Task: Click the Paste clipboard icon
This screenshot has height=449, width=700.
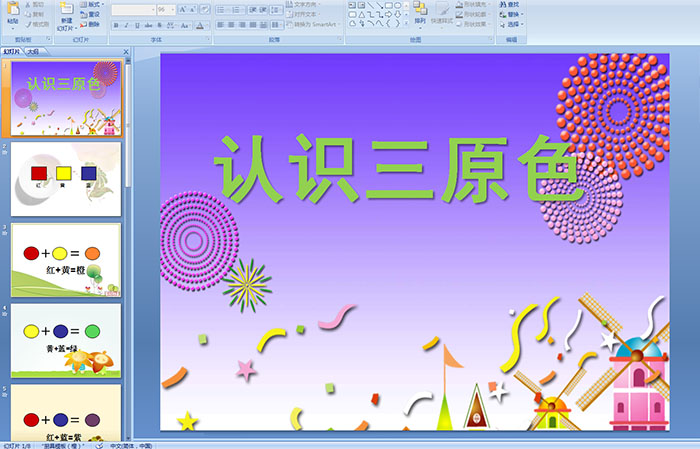Action: coord(13,8)
